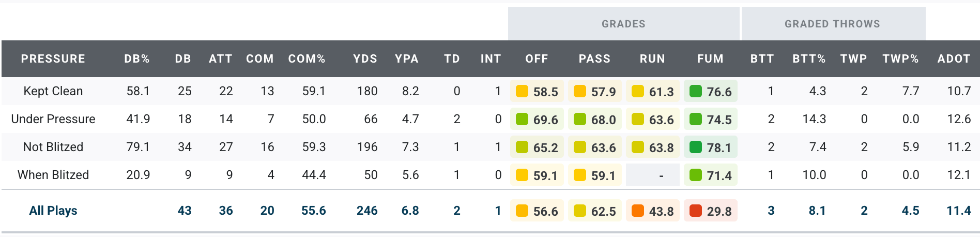Sort table by the PRESSURE column header
980x237 pixels.
(x=53, y=59)
